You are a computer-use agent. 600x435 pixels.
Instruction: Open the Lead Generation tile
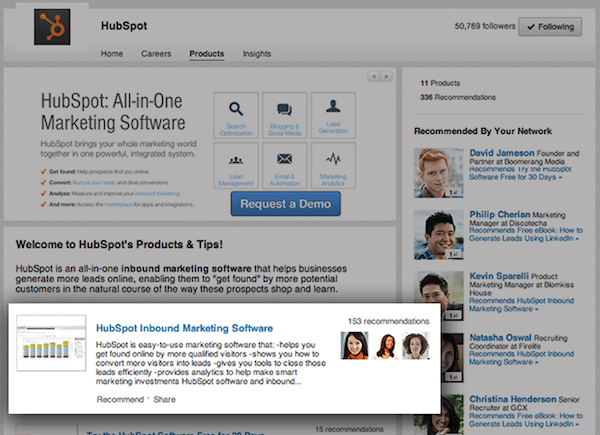click(333, 115)
